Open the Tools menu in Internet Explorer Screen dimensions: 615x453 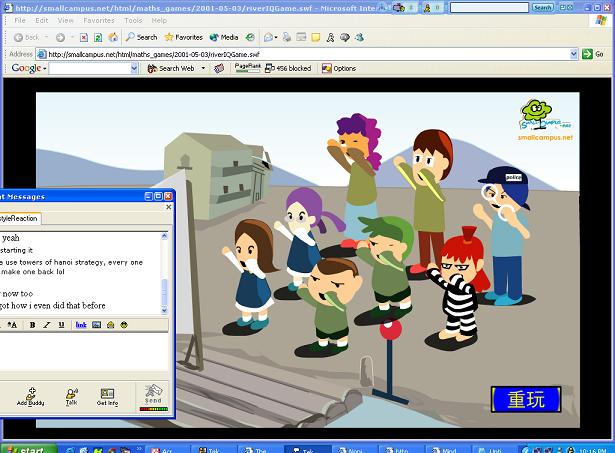coord(132,19)
